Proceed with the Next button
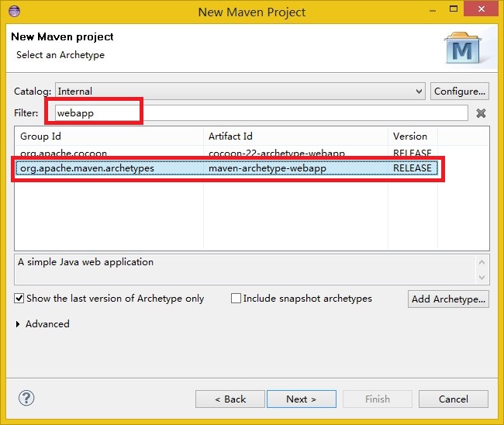The image size is (504, 425). pos(302,399)
